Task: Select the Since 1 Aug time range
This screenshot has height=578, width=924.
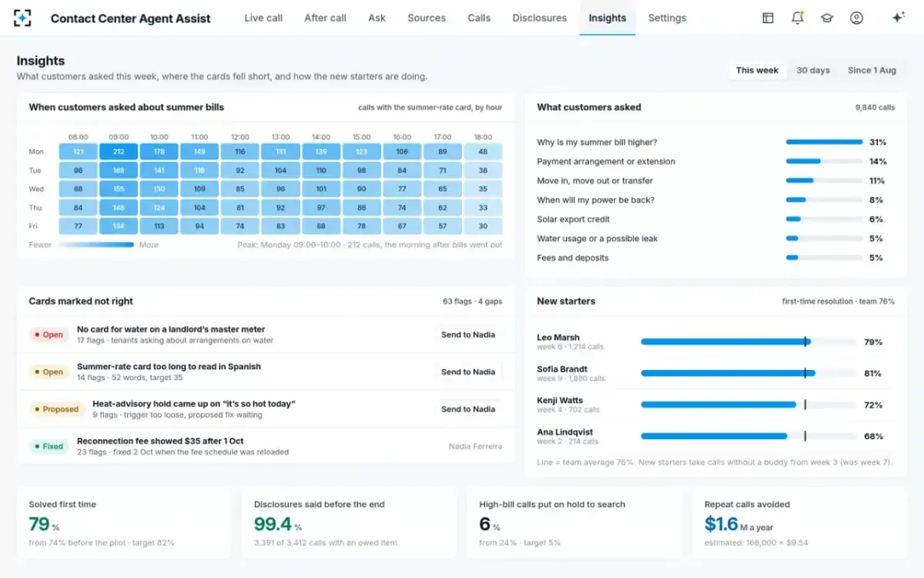Action: click(872, 70)
